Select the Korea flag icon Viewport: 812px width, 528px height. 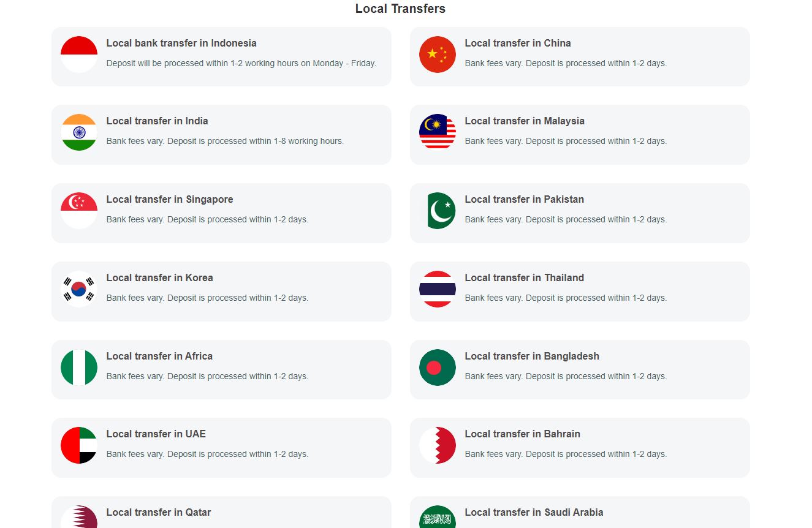[79, 289]
